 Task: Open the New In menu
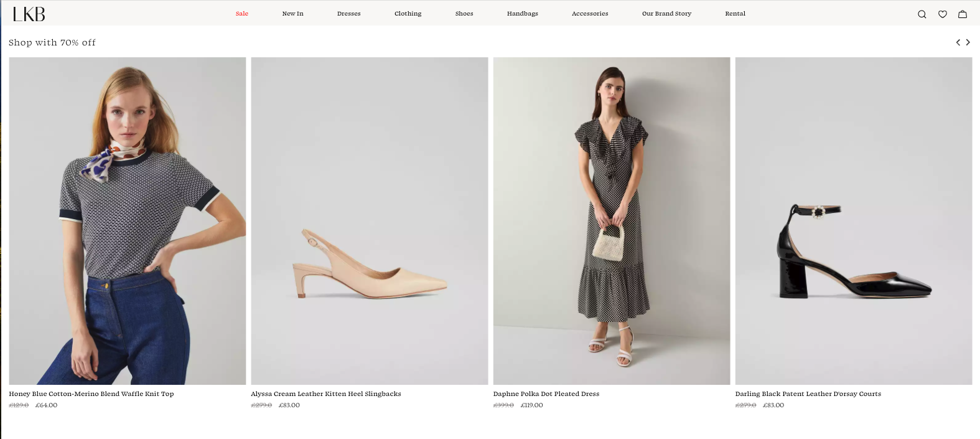(292, 14)
